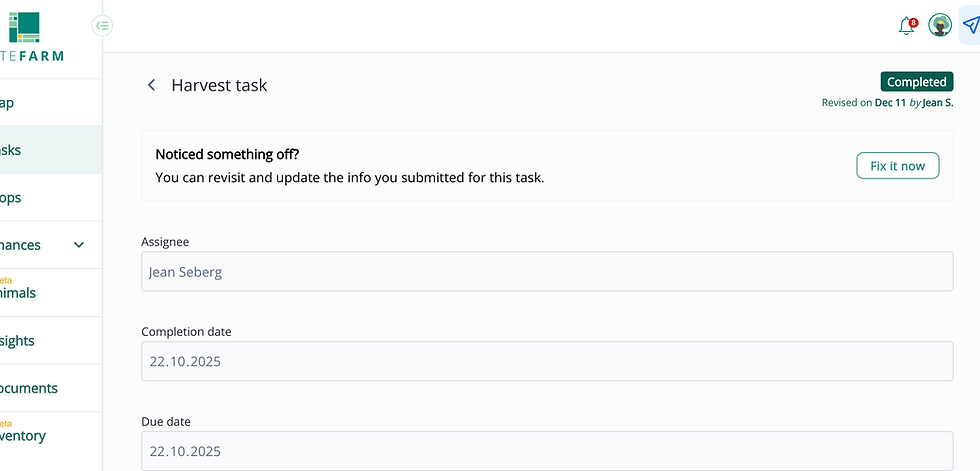This screenshot has height=471, width=980.
Task: Collapse the sidebar navigation
Action: pyautogui.click(x=102, y=26)
